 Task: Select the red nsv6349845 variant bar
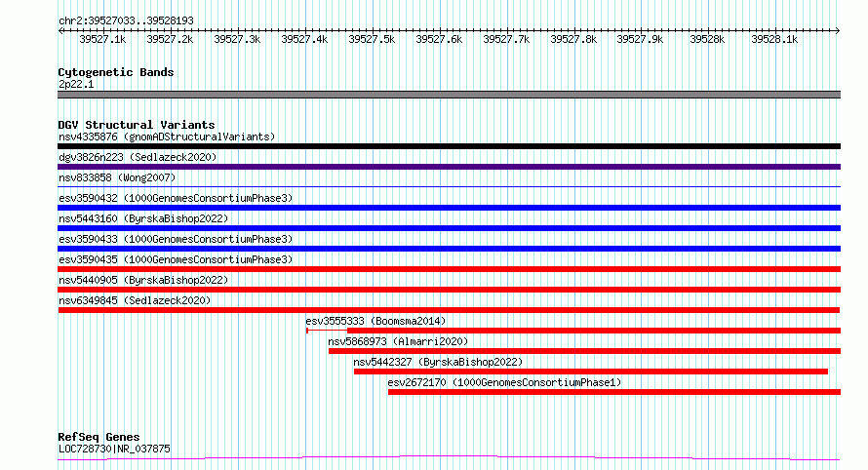(449, 310)
